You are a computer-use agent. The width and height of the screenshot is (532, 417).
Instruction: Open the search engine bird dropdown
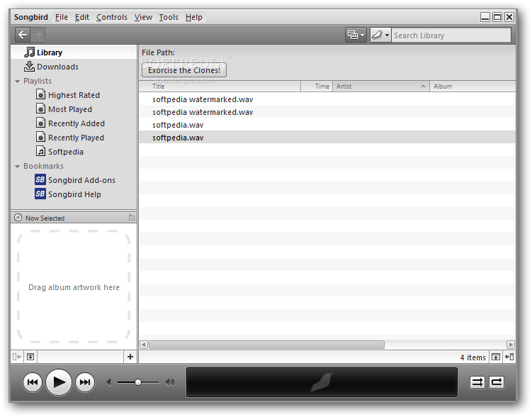[x=380, y=35]
